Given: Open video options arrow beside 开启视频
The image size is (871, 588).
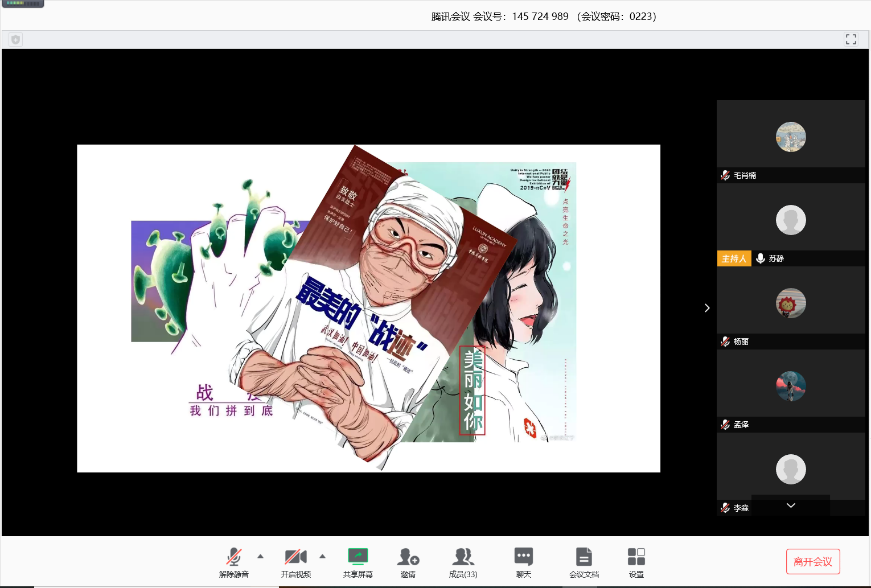Looking at the screenshot, I should (x=323, y=556).
